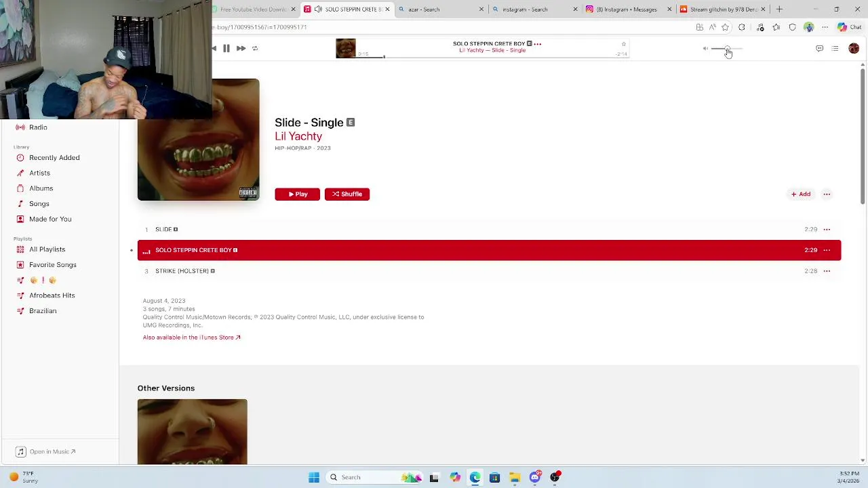Open the Other Versions album thumbnail
The height and width of the screenshot is (488, 868).
192,432
